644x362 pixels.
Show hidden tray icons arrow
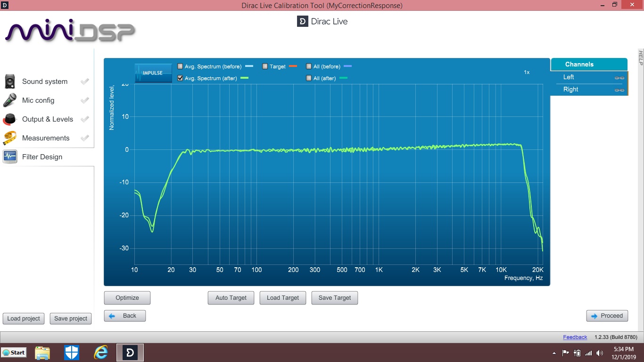(x=554, y=353)
